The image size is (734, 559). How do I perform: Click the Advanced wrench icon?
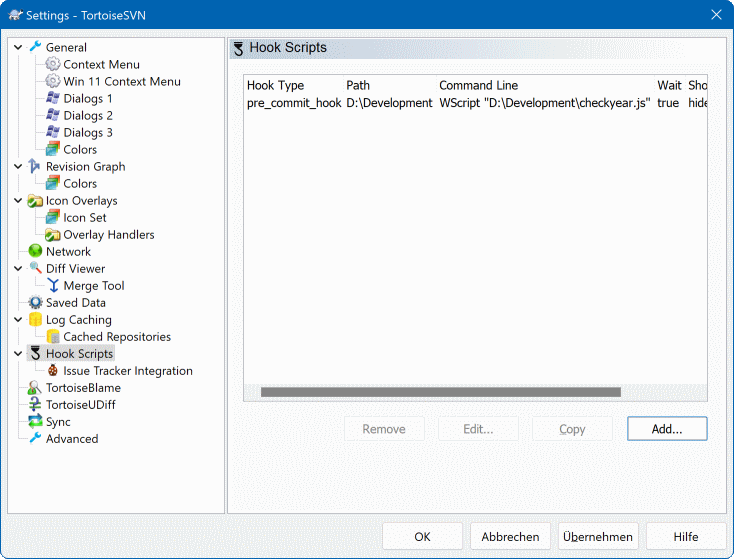(35, 438)
